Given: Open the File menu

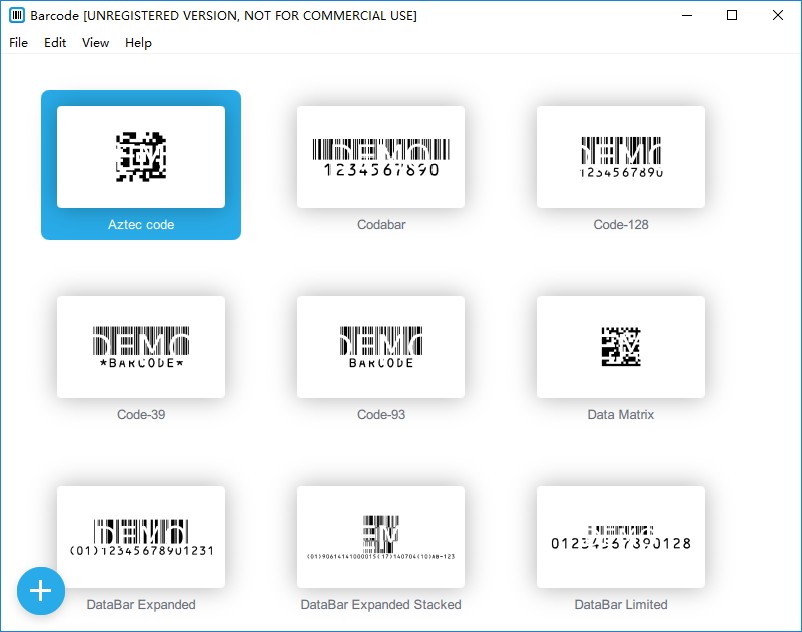Looking at the screenshot, I should click(x=18, y=42).
